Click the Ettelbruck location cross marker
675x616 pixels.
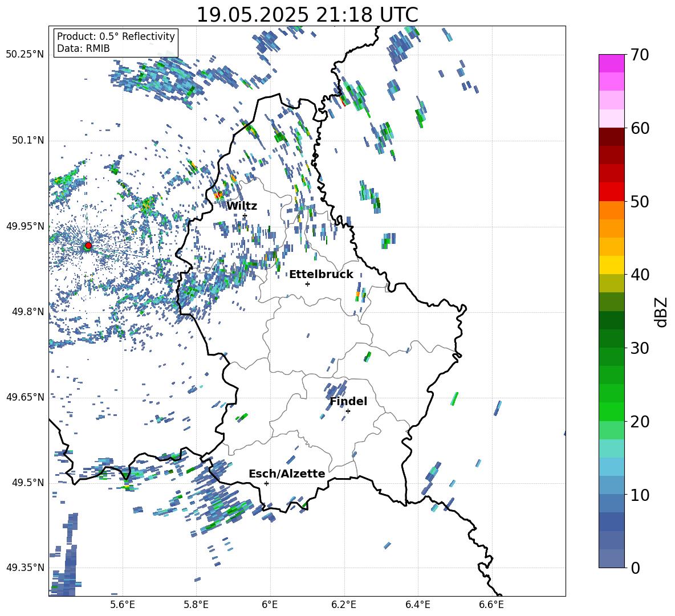point(307,284)
